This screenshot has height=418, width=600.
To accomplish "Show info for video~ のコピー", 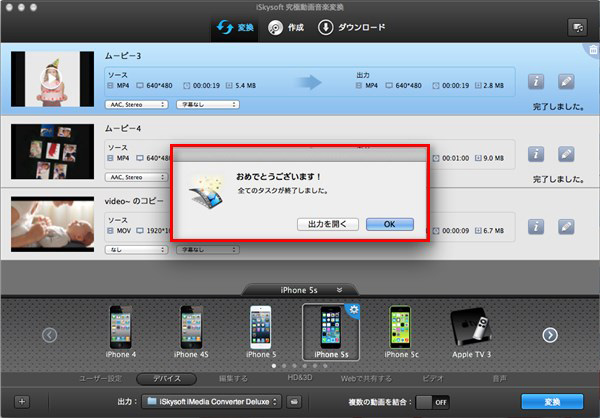I will [536, 227].
